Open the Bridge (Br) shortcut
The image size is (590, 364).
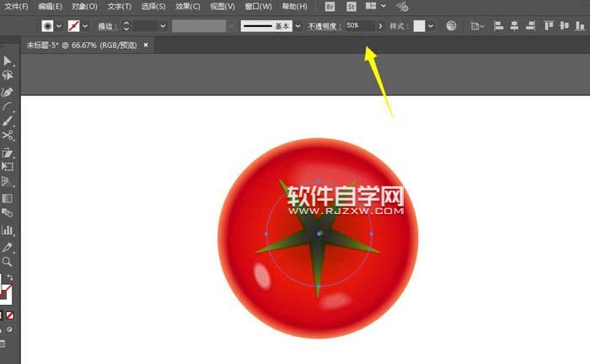click(330, 7)
